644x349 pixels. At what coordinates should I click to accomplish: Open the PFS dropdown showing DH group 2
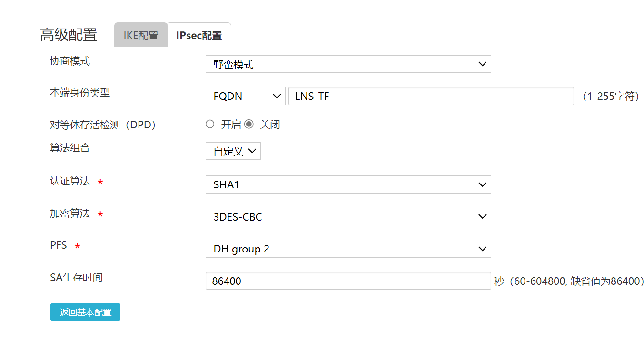click(x=348, y=249)
